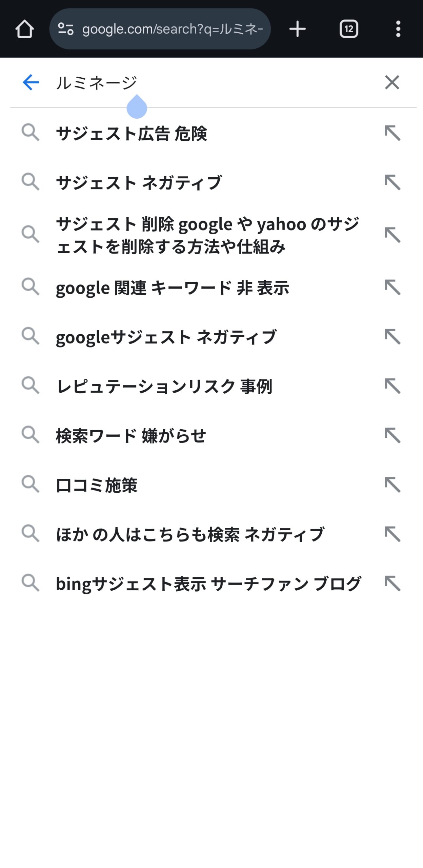Go back using the blue arrow
Image resolution: width=423 pixels, height=868 pixels.
[x=31, y=82]
